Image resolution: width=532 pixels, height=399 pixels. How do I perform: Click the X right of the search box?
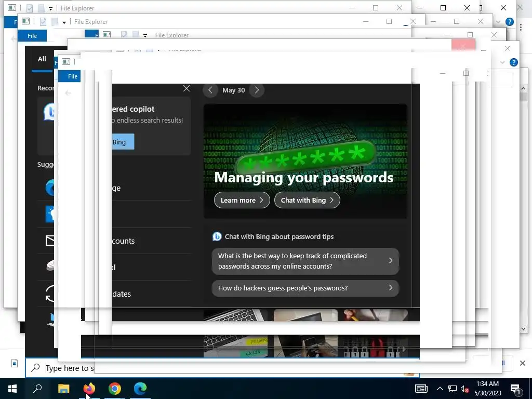523,363
